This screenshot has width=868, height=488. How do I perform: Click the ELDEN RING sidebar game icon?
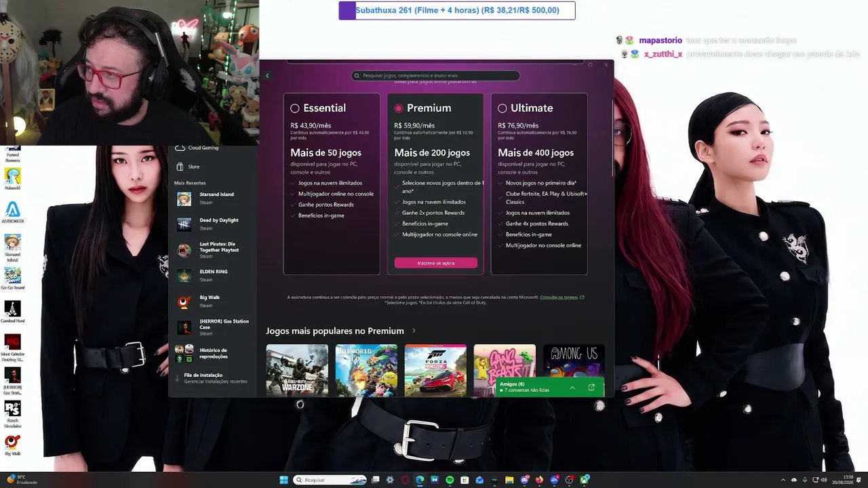coord(184,276)
